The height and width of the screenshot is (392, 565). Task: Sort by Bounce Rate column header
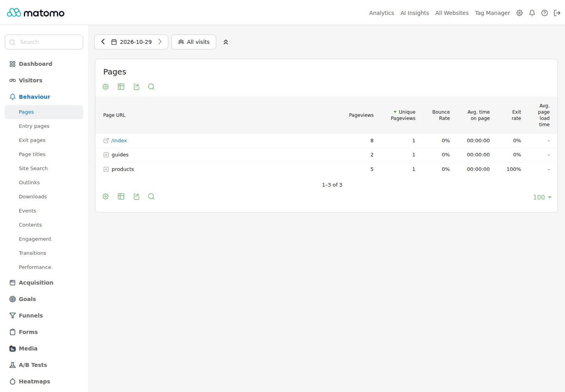coord(441,115)
